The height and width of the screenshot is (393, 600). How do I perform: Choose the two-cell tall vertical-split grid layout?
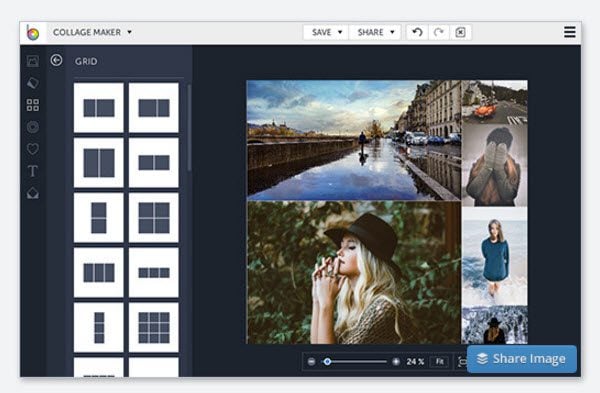click(x=99, y=163)
